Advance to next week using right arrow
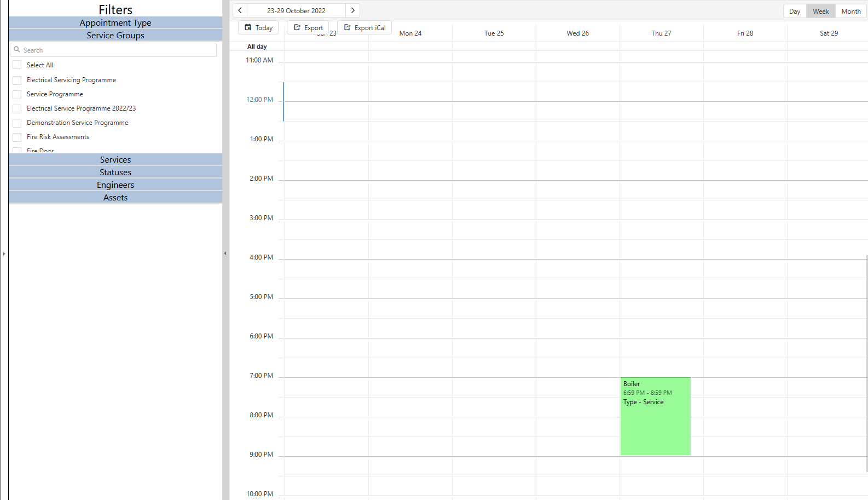This screenshot has height=500, width=868. pos(353,10)
